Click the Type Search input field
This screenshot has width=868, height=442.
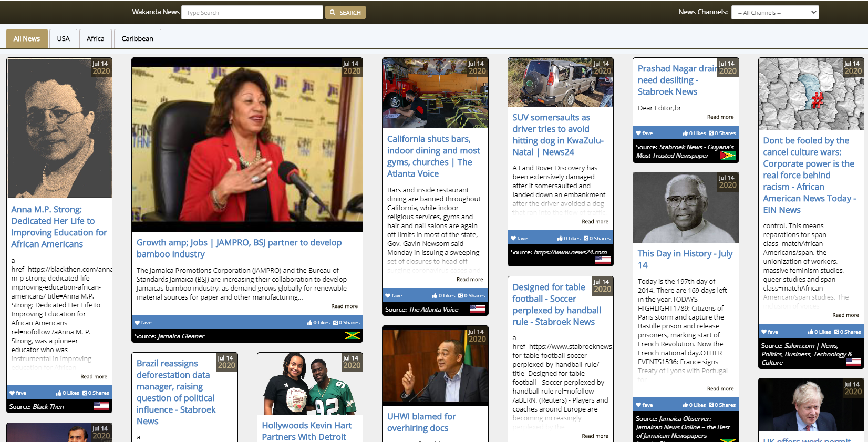point(252,13)
